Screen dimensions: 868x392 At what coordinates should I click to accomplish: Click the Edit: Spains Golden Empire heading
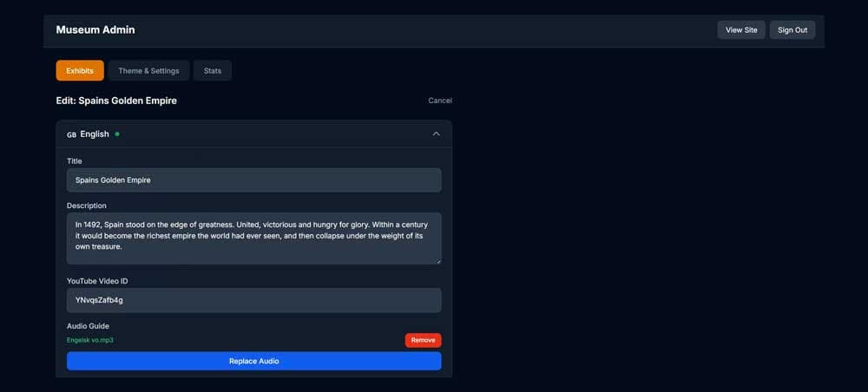pyautogui.click(x=116, y=101)
